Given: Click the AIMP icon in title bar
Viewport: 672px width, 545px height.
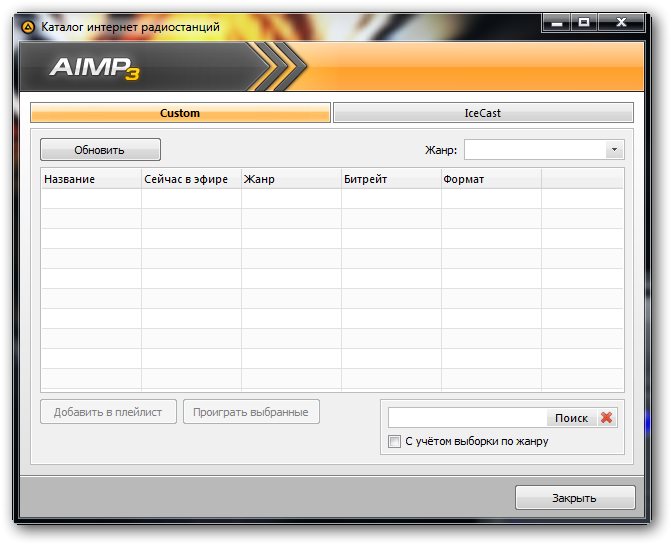Looking at the screenshot, I should point(28,27).
